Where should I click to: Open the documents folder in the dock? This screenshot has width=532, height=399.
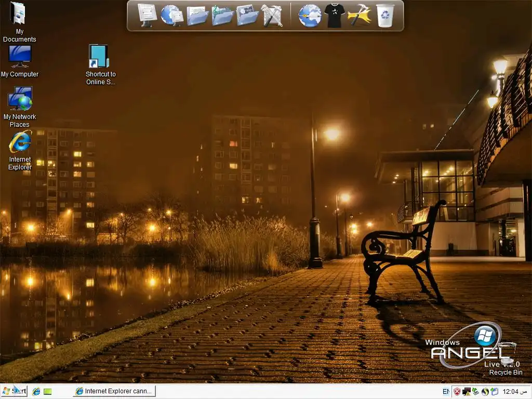(x=197, y=16)
